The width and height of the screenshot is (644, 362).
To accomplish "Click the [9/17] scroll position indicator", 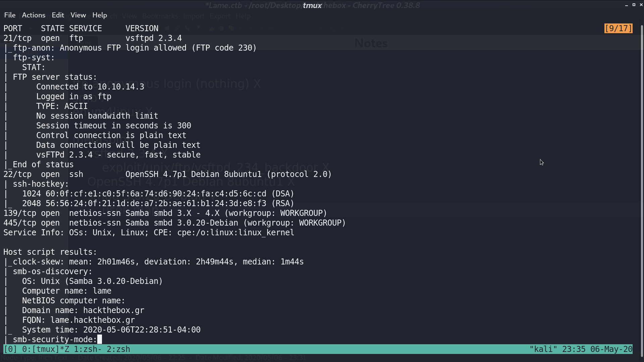I will point(619,28).
